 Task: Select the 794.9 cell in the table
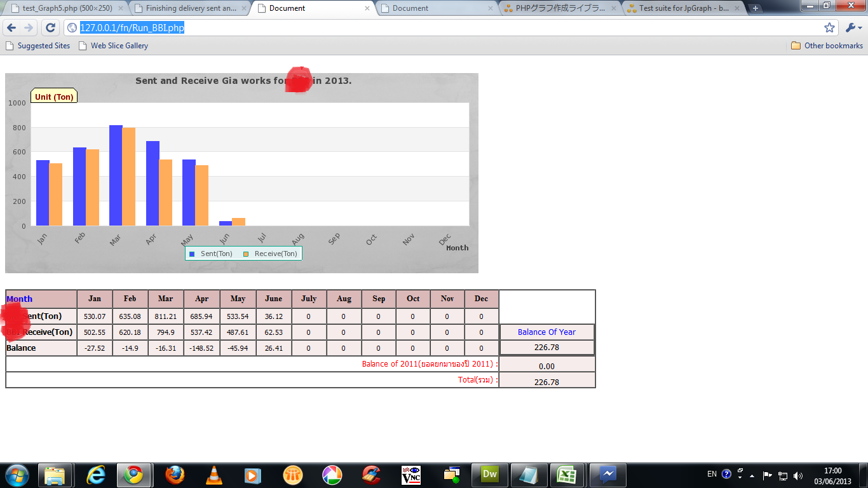click(166, 332)
